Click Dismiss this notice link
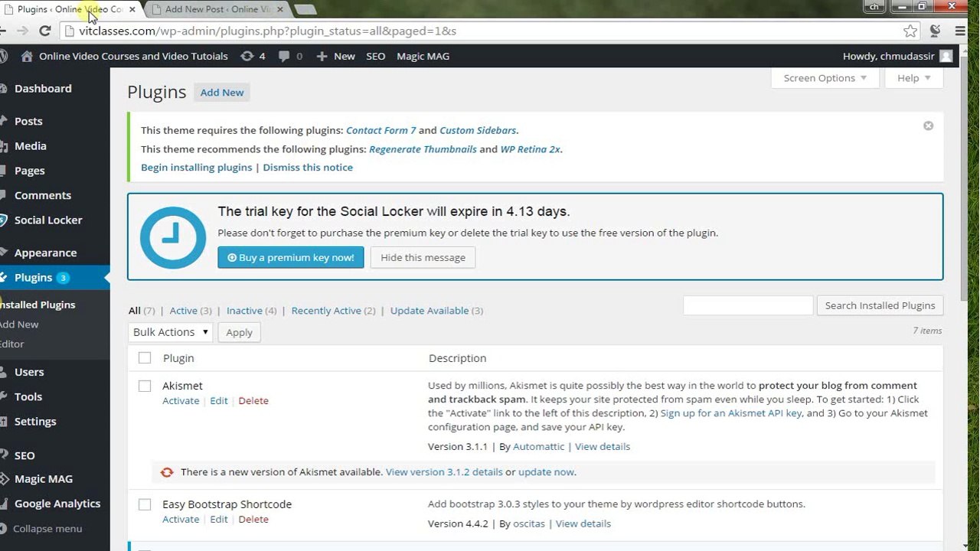 pyautogui.click(x=308, y=168)
